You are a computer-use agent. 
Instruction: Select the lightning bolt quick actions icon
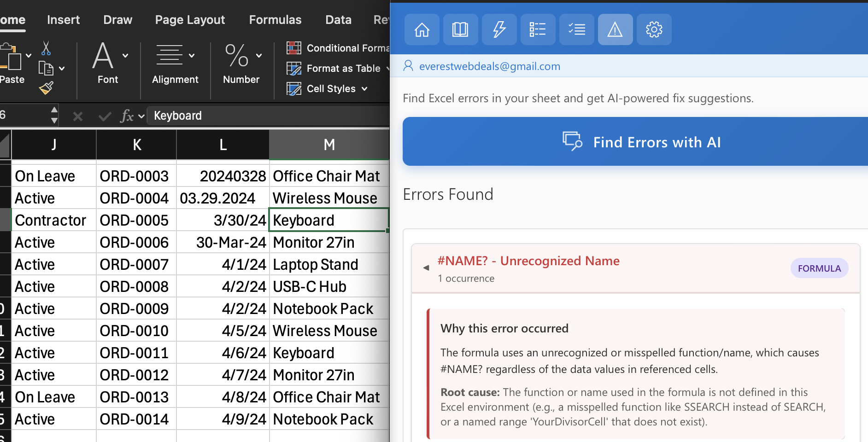click(x=499, y=30)
